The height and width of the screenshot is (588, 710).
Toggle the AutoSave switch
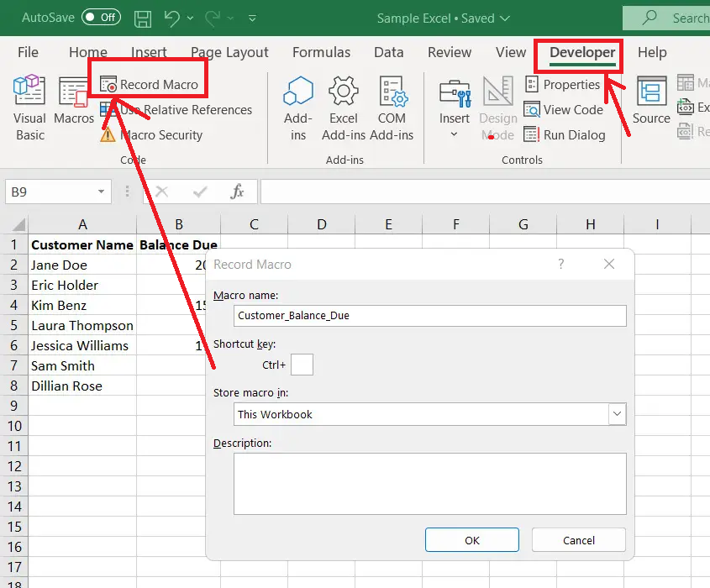pos(101,18)
